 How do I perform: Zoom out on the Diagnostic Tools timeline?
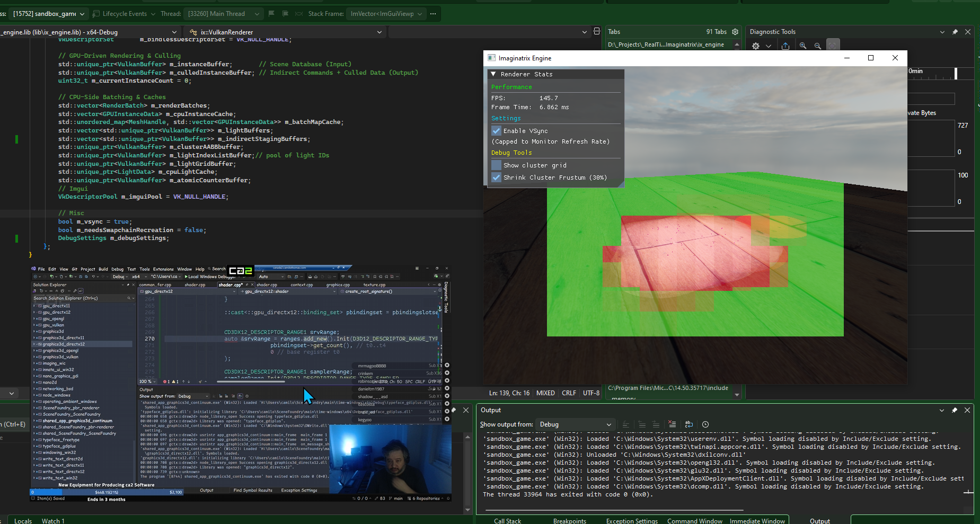(x=818, y=46)
